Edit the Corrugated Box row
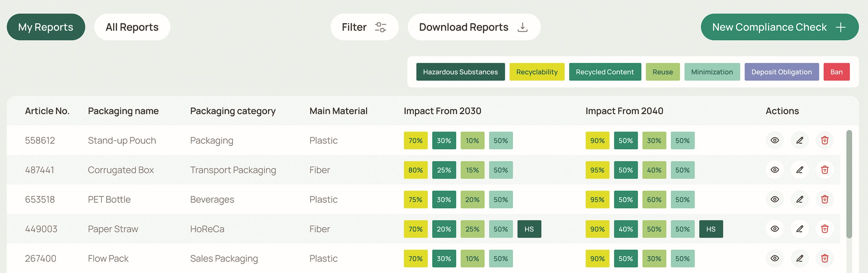 click(x=800, y=170)
